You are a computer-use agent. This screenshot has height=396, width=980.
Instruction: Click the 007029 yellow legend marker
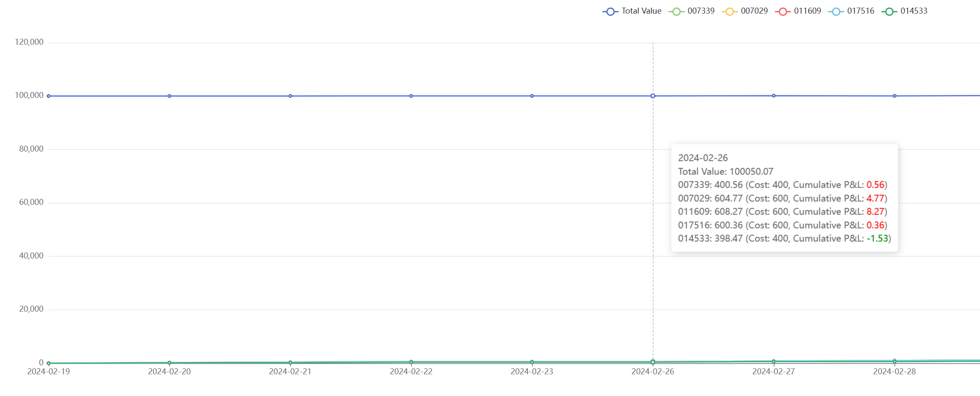pos(729,11)
